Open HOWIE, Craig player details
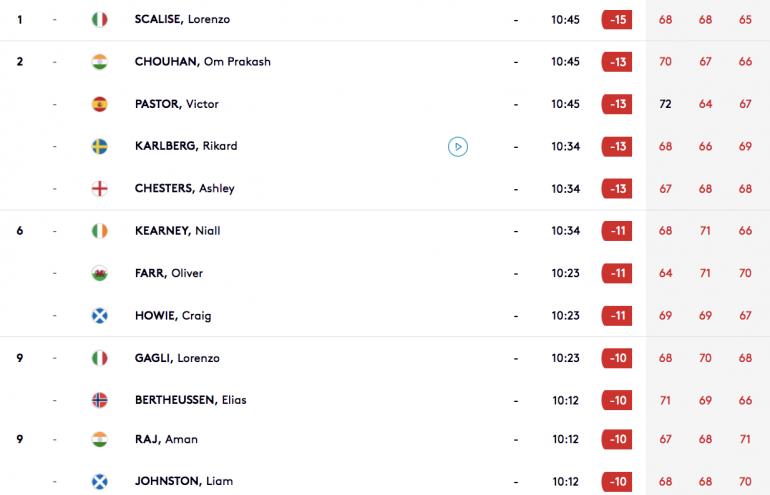The image size is (770, 495). click(x=173, y=316)
